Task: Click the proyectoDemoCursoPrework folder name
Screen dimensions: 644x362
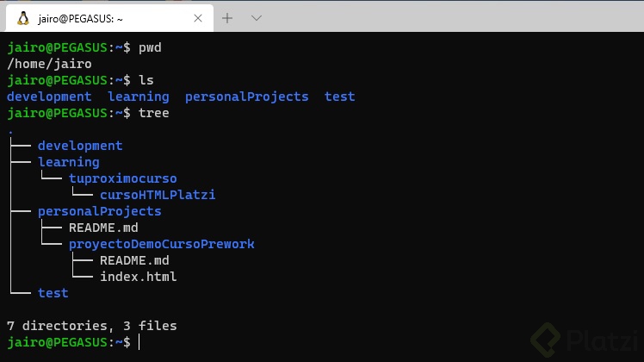Action: 162,244
